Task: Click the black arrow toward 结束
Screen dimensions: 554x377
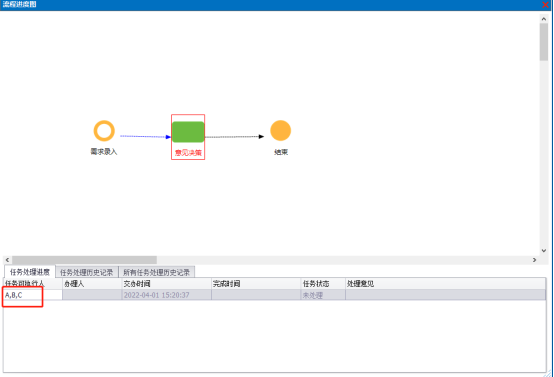Action: tap(235, 137)
